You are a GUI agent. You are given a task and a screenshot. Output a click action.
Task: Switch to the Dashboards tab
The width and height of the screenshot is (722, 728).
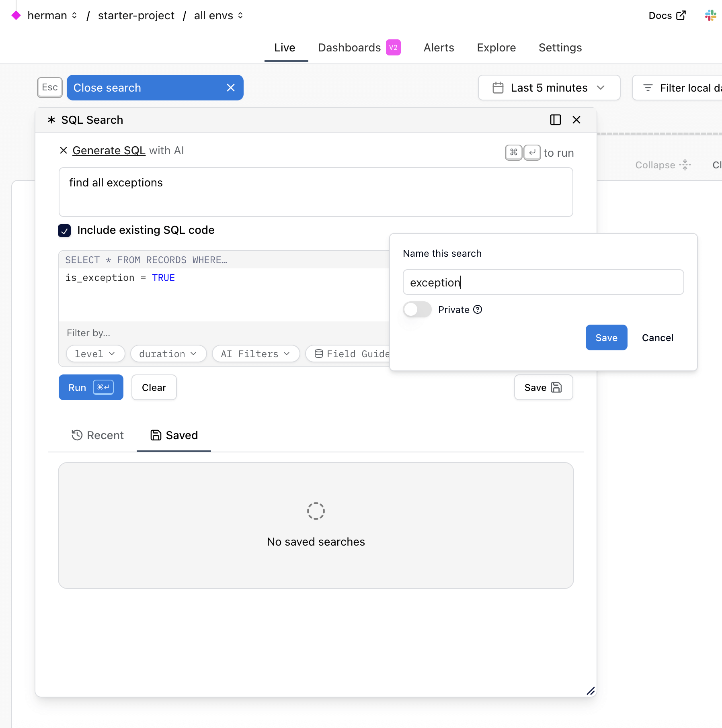(x=349, y=47)
